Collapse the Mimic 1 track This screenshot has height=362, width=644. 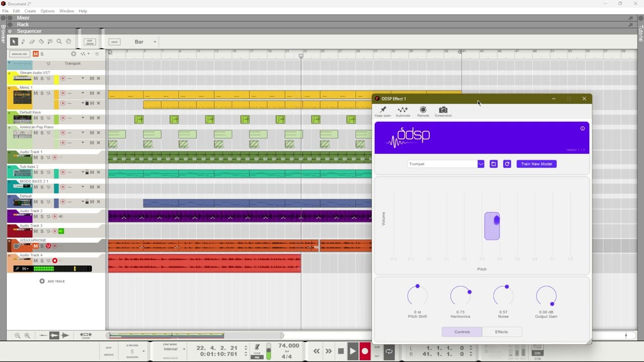click(x=9, y=87)
